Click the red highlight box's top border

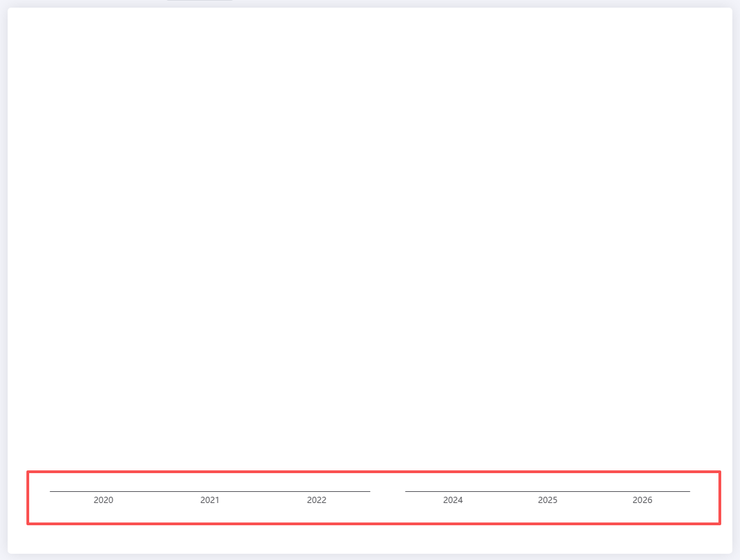[374, 472]
